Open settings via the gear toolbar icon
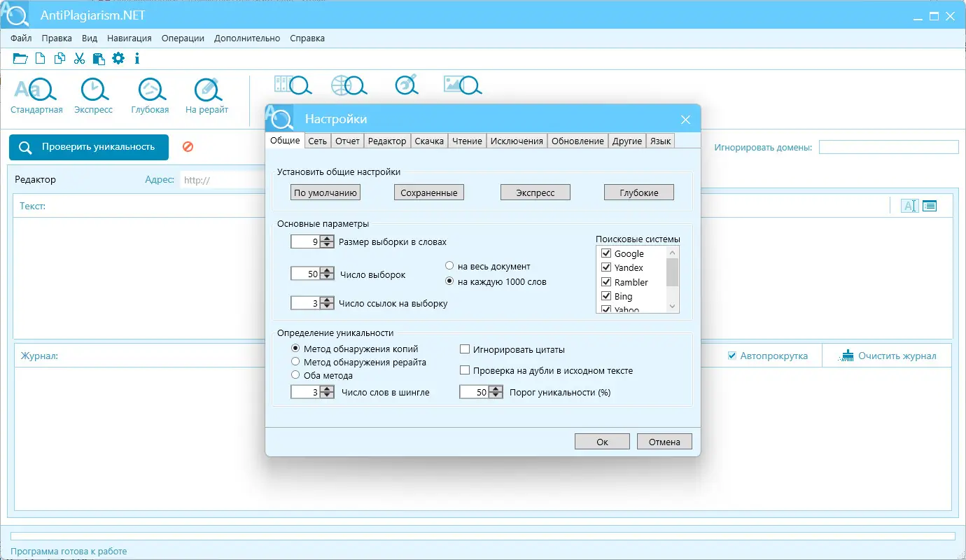The height and width of the screenshot is (560, 966). [x=118, y=58]
